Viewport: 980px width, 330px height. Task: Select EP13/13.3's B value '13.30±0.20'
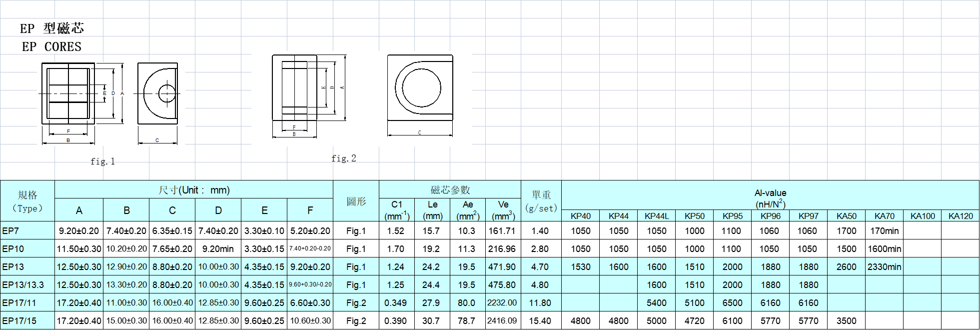126,284
